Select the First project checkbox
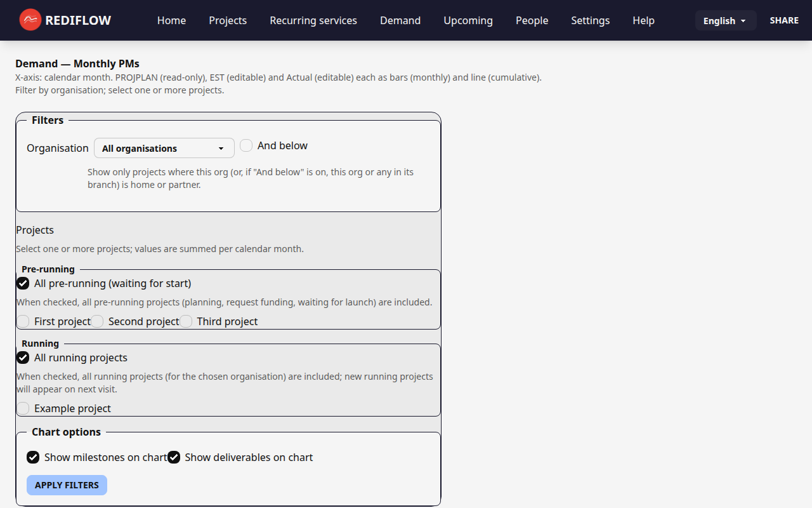The height and width of the screenshot is (508, 812). click(x=23, y=321)
